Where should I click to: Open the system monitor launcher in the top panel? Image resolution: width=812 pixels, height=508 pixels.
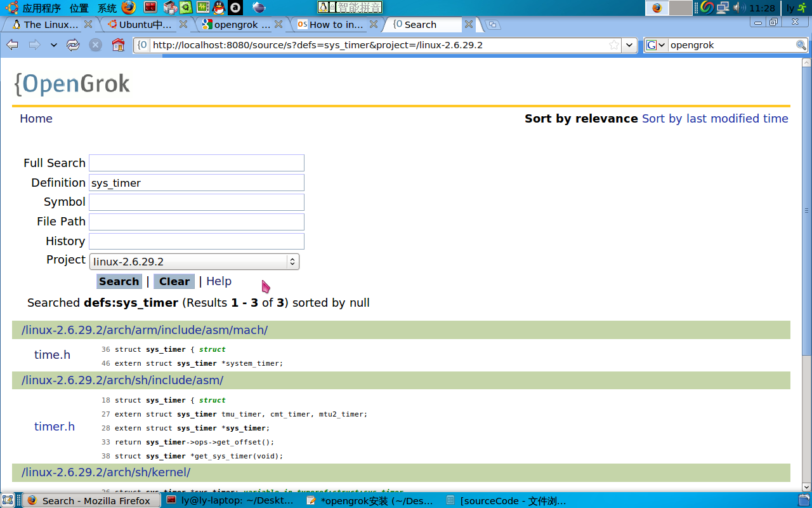point(203,8)
